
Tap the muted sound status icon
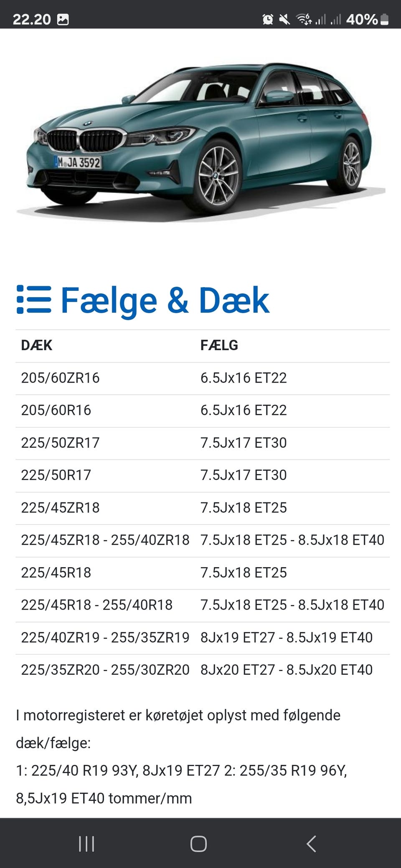tap(285, 19)
